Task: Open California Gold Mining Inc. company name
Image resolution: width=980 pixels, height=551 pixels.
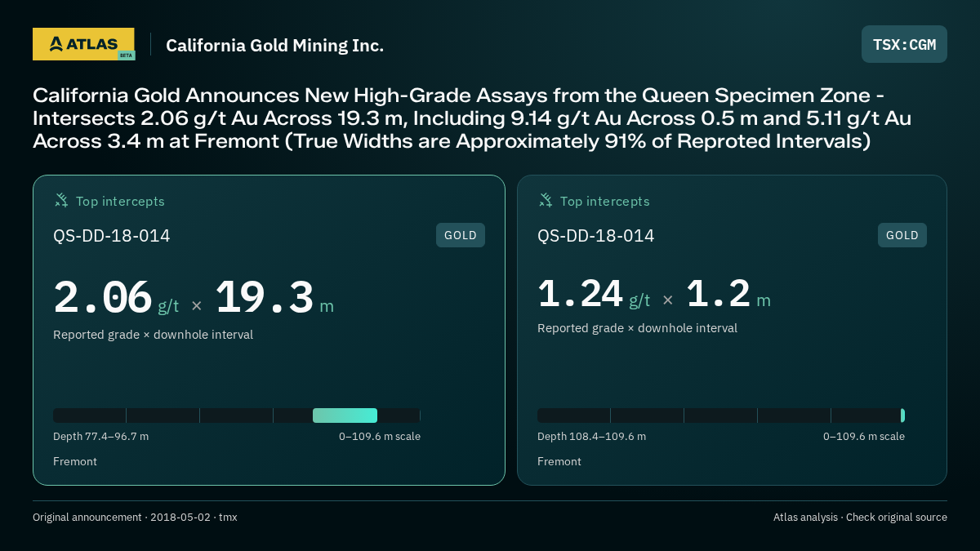Action: [274, 46]
